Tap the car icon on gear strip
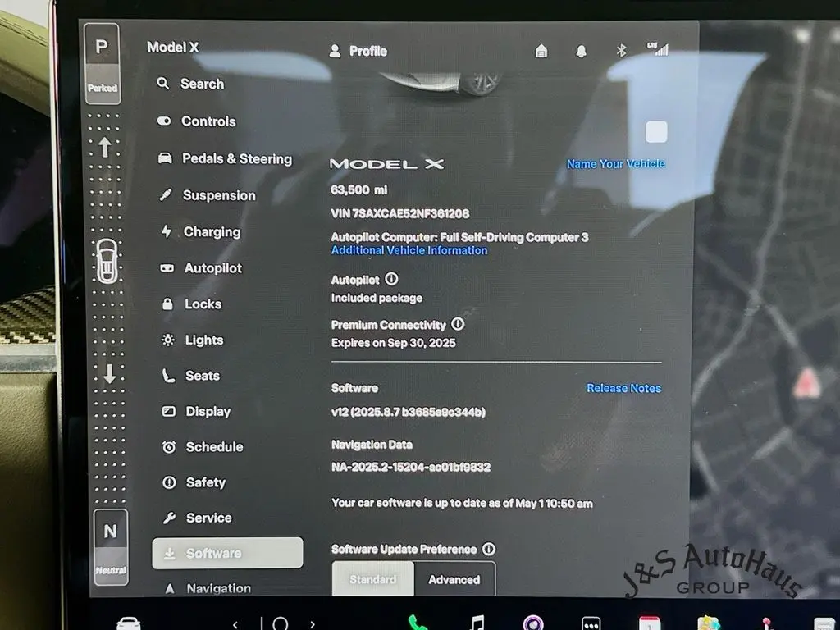Viewport: 840px width, 630px height. tap(107, 261)
